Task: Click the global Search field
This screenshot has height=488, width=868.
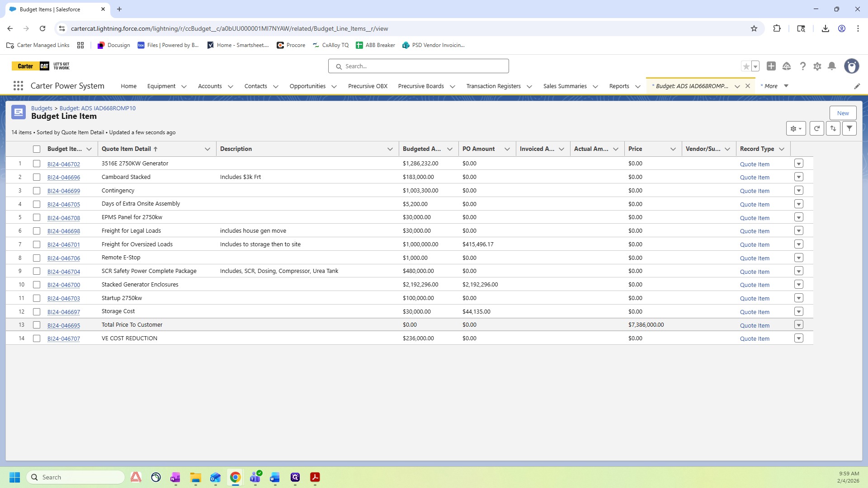Action: click(x=418, y=66)
